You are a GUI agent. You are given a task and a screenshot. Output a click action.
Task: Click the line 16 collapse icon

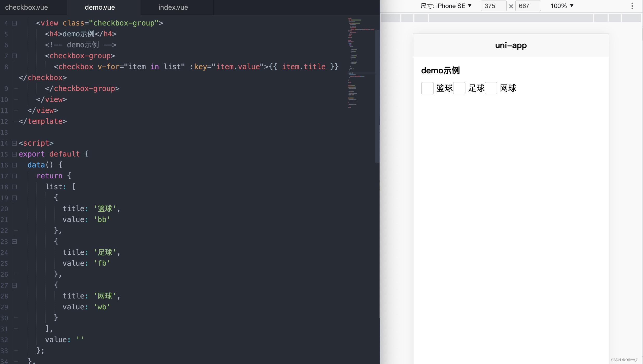pos(14,165)
